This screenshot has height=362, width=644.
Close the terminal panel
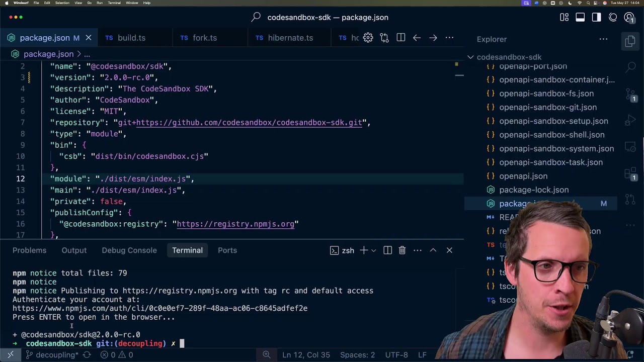[x=449, y=250]
